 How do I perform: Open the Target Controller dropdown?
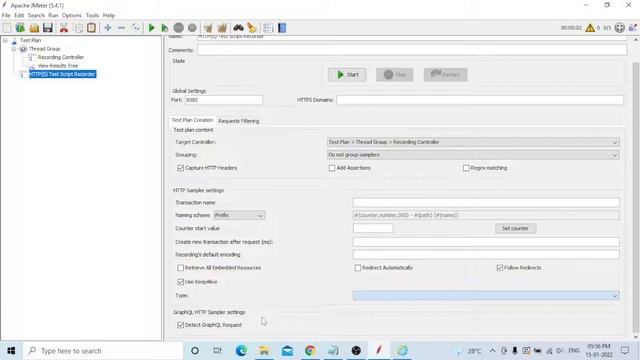(x=473, y=142)
